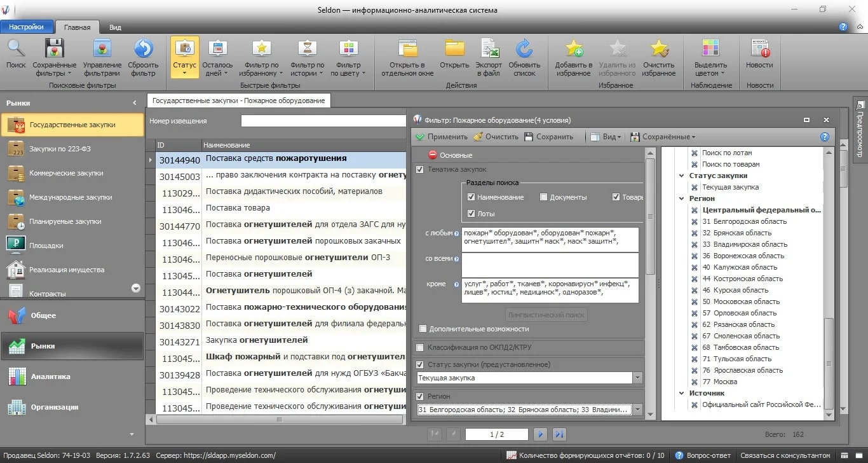Open the Общее navigation section

[72, 315]
